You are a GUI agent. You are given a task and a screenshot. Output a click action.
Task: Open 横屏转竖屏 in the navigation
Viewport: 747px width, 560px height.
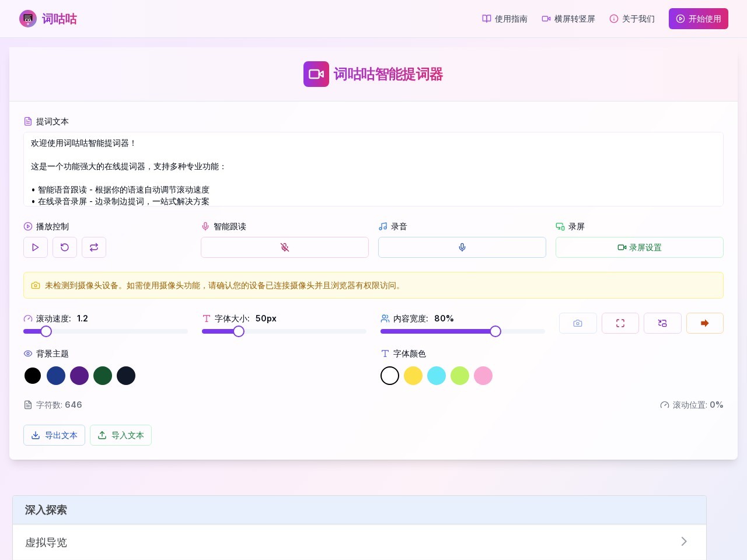tap(568, 19)
